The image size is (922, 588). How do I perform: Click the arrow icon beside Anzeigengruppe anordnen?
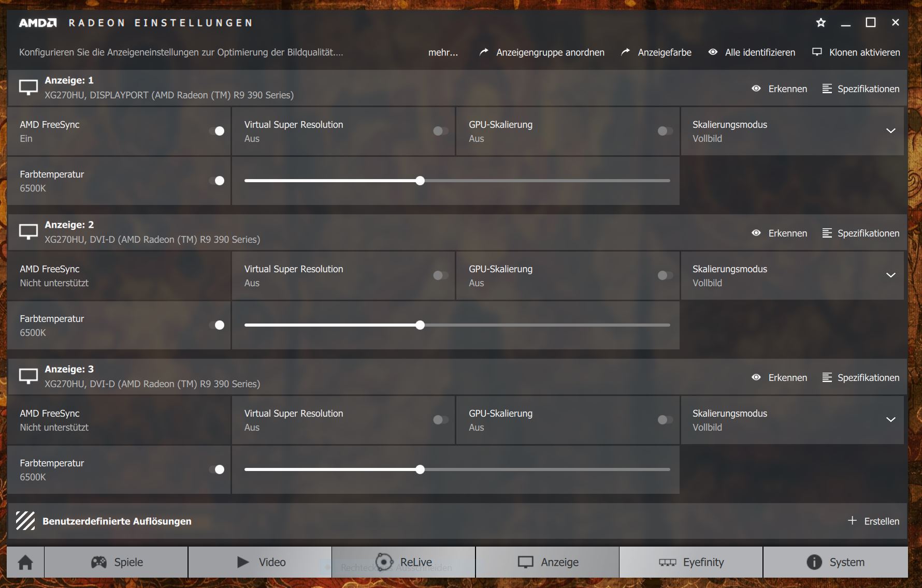point(484,52)
